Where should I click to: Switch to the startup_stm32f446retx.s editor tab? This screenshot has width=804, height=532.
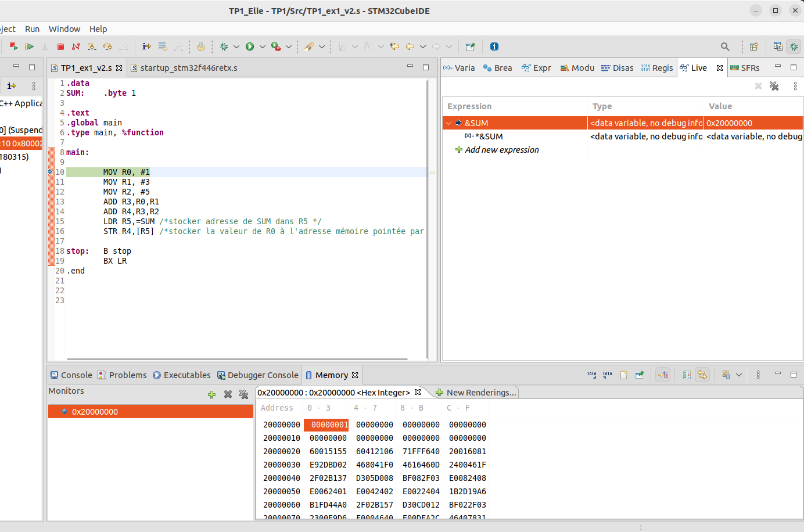pyautogui.click(x=188, y=68)
